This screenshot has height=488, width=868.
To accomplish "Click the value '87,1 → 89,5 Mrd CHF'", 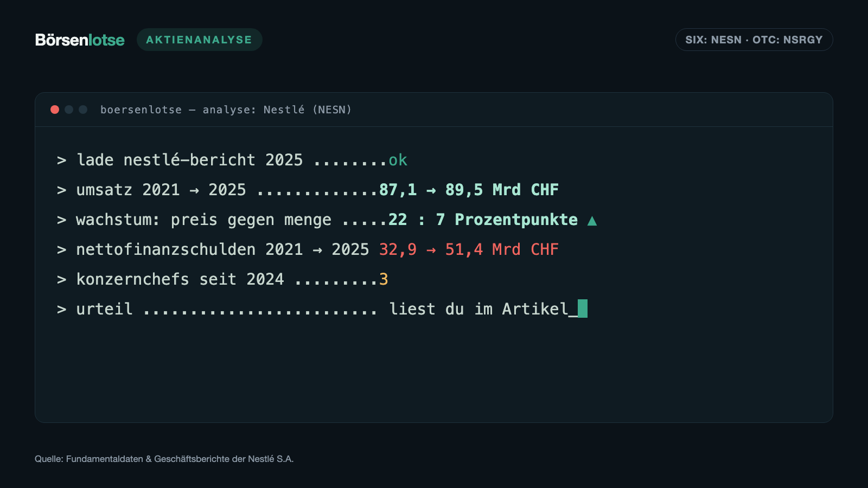I will pos(469,190).
